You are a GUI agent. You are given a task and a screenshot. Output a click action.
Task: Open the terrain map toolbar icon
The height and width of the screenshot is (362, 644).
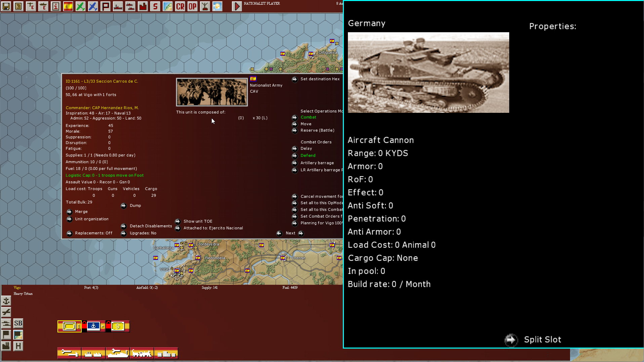(x=168, y=6)
